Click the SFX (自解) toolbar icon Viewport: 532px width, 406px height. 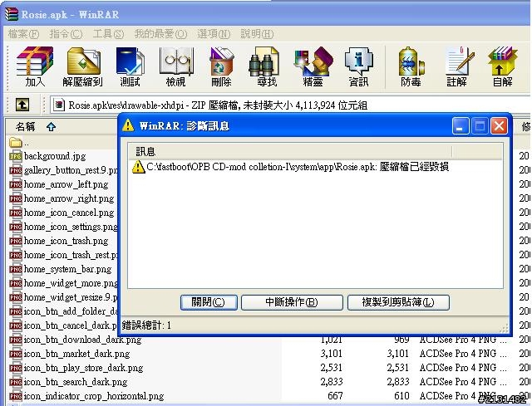503,67
